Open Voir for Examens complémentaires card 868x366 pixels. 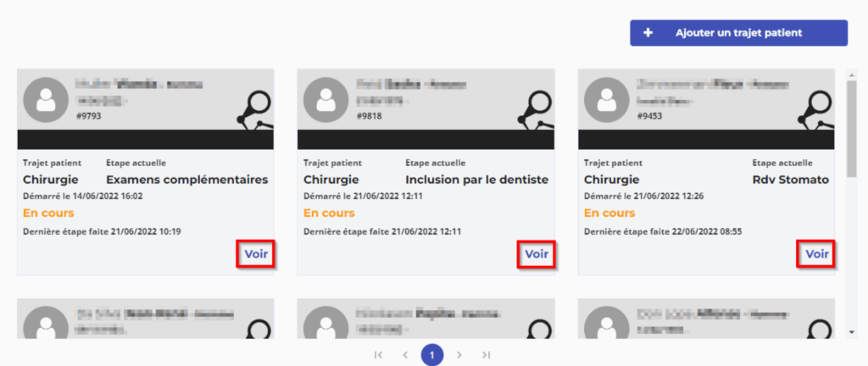click(x=255, y=253)
